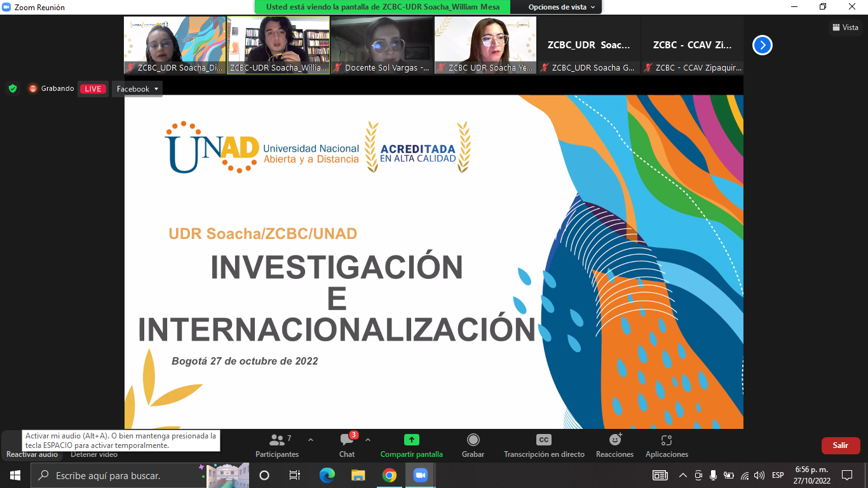Open Cortana circle on taskbar
The image size is (868, 488).
pos(264,475)
